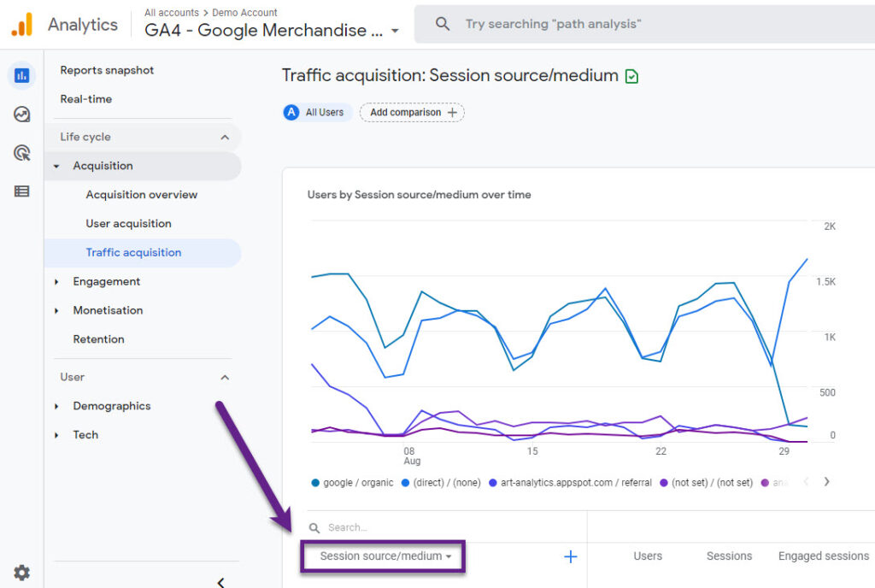
Task: Open the Reports icon in left rail
Action: 21,75
